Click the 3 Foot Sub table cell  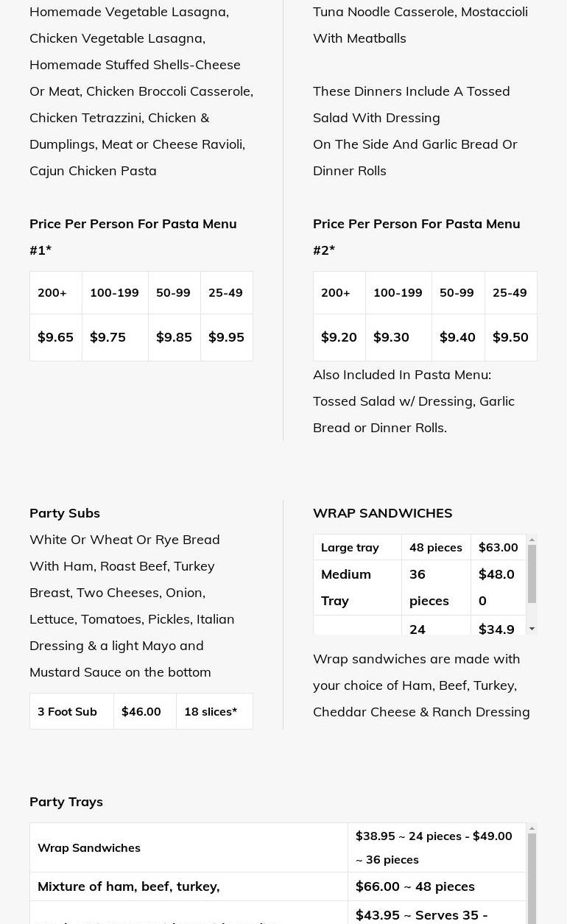click(x=68, y=711)
